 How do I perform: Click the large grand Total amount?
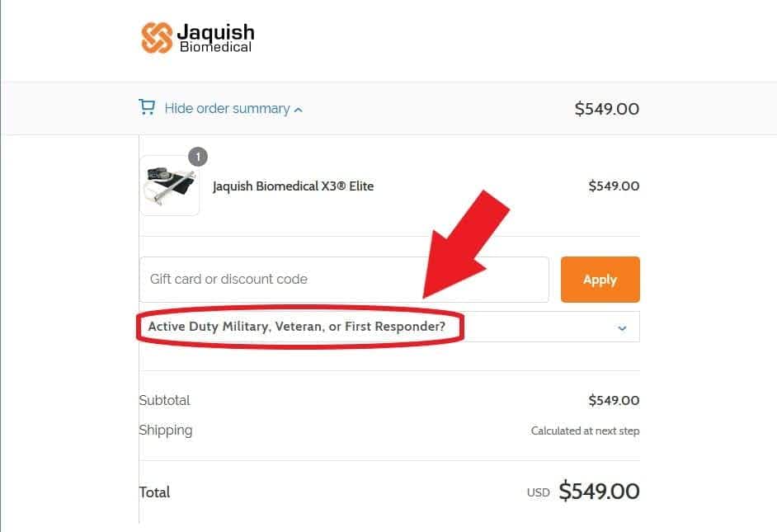pos(598,492)
